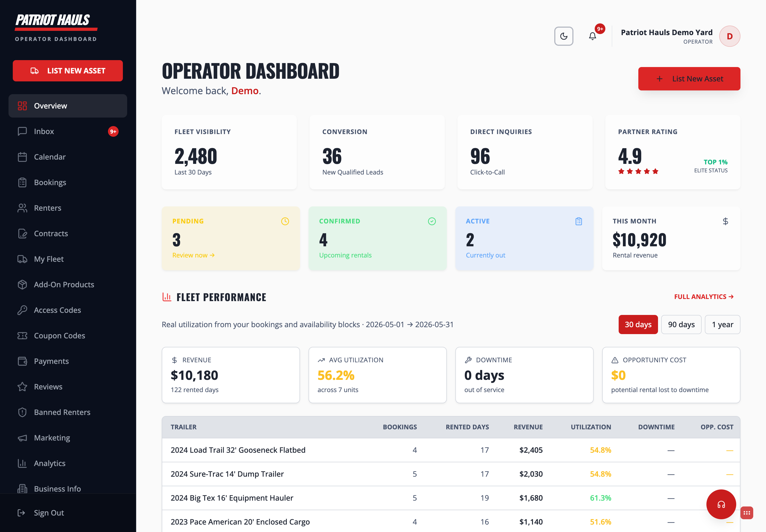The height and width of the screenshot is (532, 766).
Task: Toggle dark mode with moon icon
Action: [564, 36]
